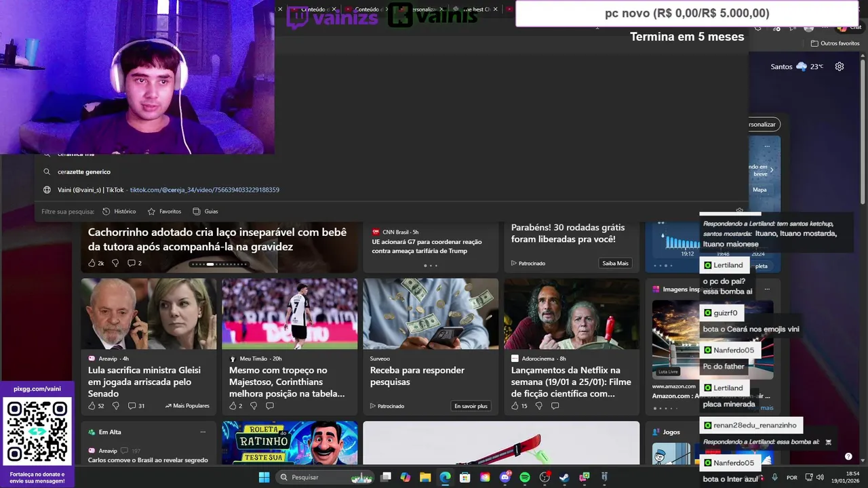Open the POR language indicator
The image size is (868, 488).
coord(792,478)
